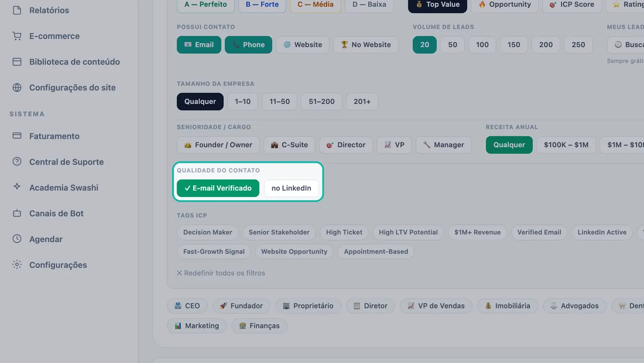Toggle the Phone contact filter
644x363 pixels.
click(x=249, y=44)
